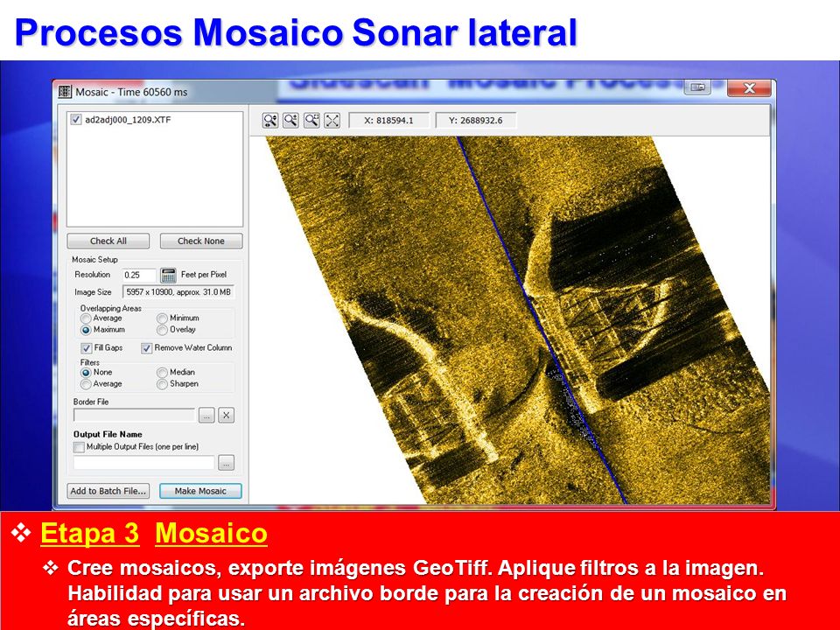Clear the Border File with X button
840x630 pixels.
[x=227, y=415]
